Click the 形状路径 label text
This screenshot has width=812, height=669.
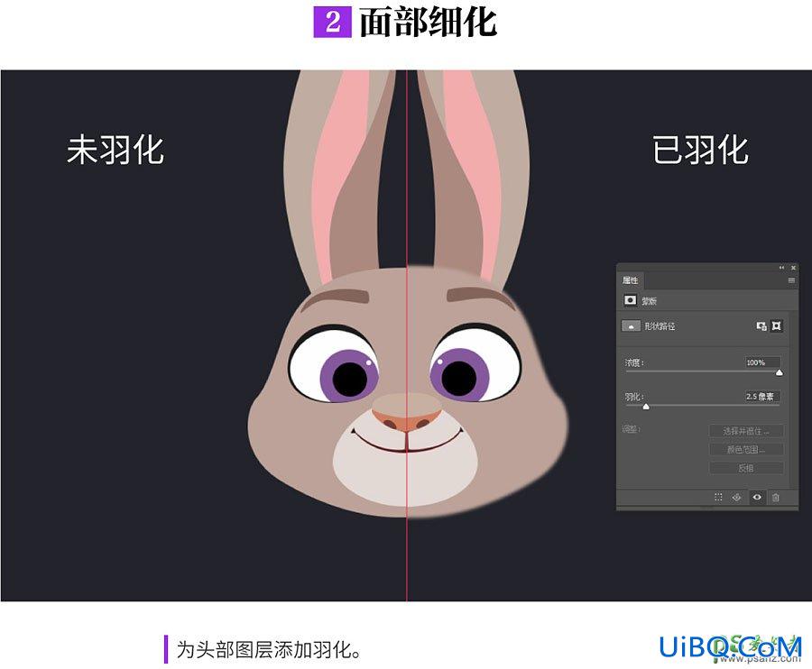(x=660, y=326)
